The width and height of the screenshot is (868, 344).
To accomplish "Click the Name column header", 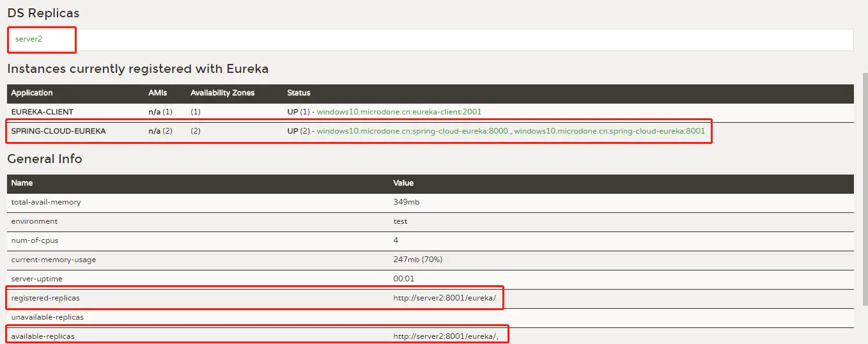I will 22,183.
